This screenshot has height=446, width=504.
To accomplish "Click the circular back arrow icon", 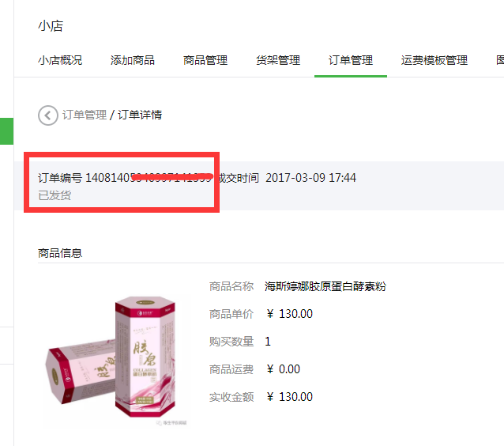I will pos(48,115).
